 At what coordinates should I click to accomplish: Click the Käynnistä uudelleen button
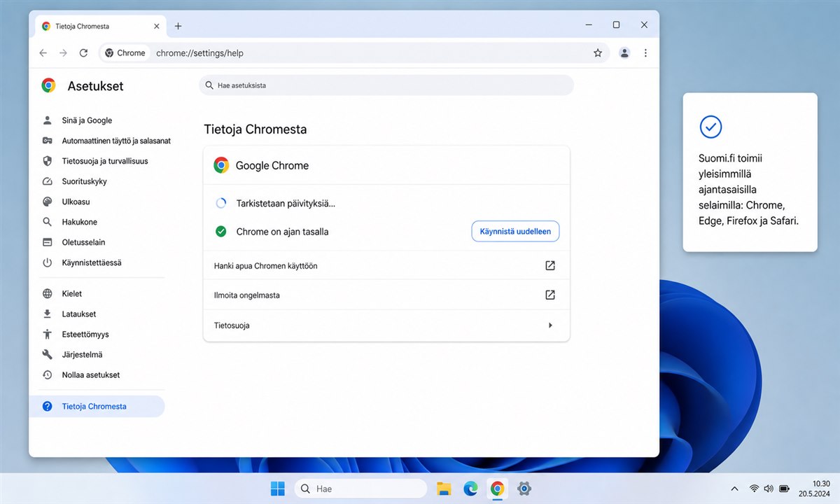pyautogui.click(x=515, y=231)
